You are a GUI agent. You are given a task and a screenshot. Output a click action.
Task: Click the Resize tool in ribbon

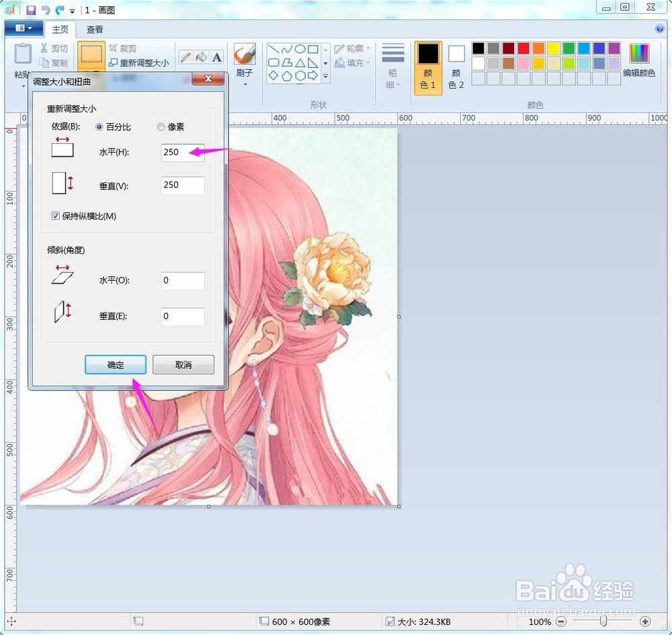click(139, 62)
